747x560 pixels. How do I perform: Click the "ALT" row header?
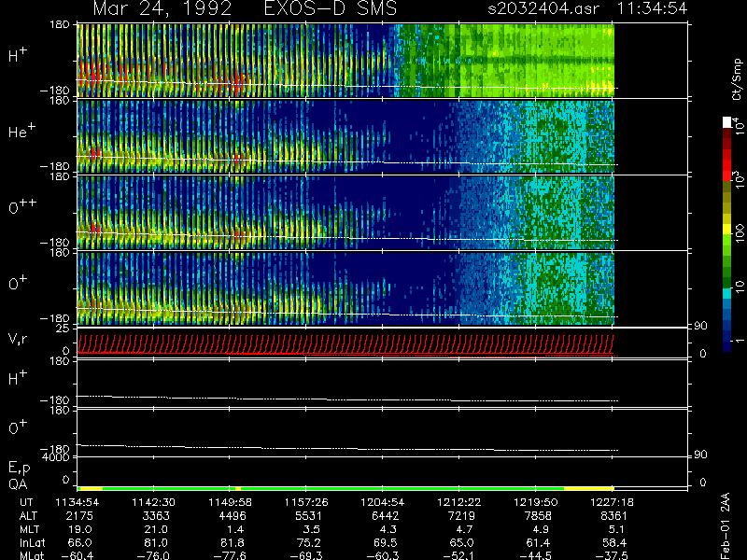29,516
